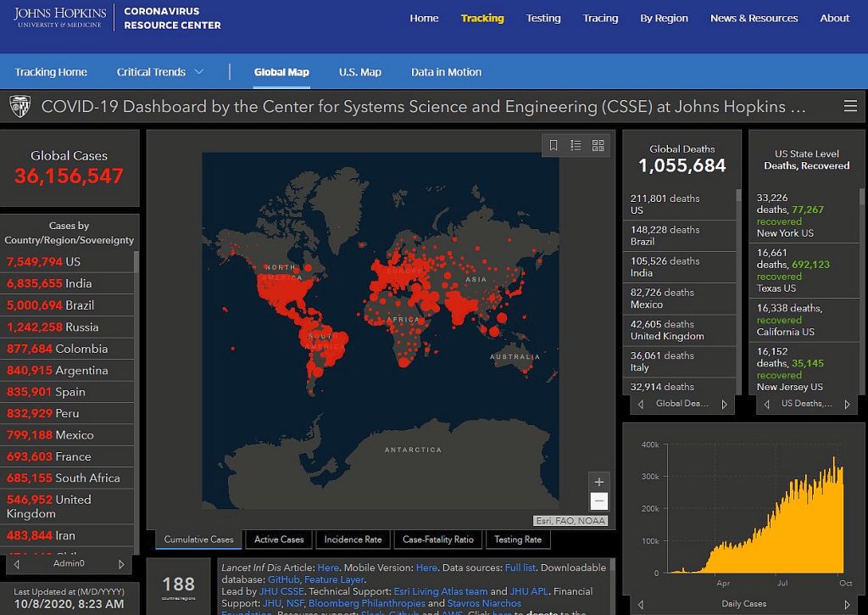The width and height of the screenshot is (868, 615).
Task: Click the Johns Hopkins University & Medicine logo
Action: tap(60, 17)
